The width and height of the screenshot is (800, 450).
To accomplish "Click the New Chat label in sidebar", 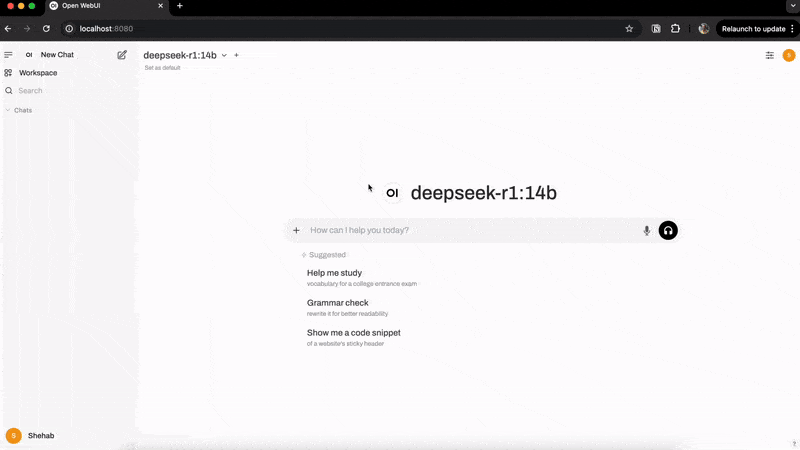I will (x=57, y=55).
